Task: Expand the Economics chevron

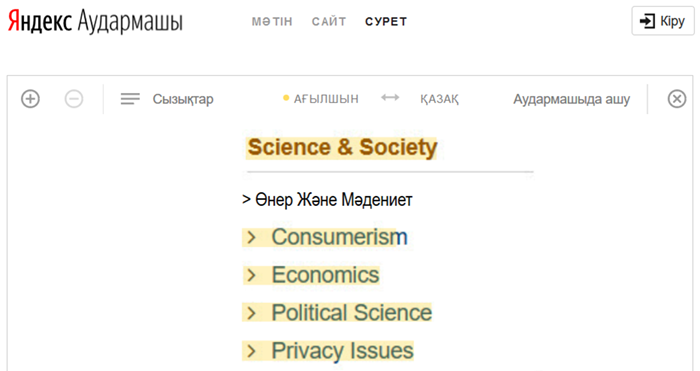Action: coord(251,275)
